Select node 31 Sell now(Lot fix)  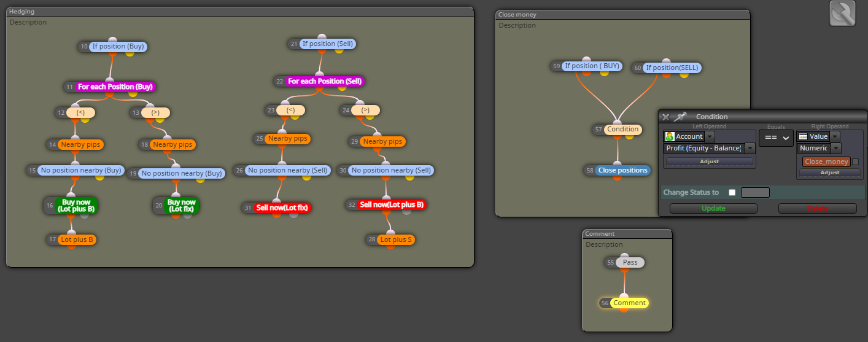pyautogui.click(x=284, y=208)
